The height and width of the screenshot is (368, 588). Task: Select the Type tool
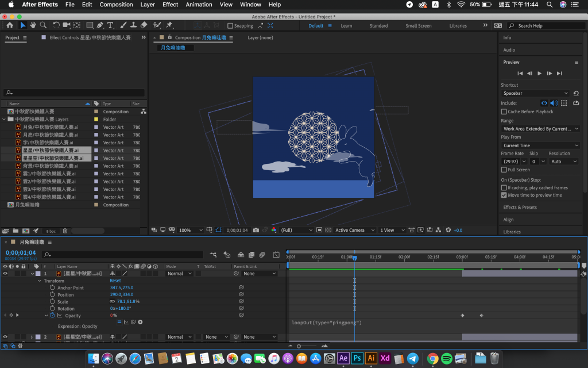pos(110,25)
